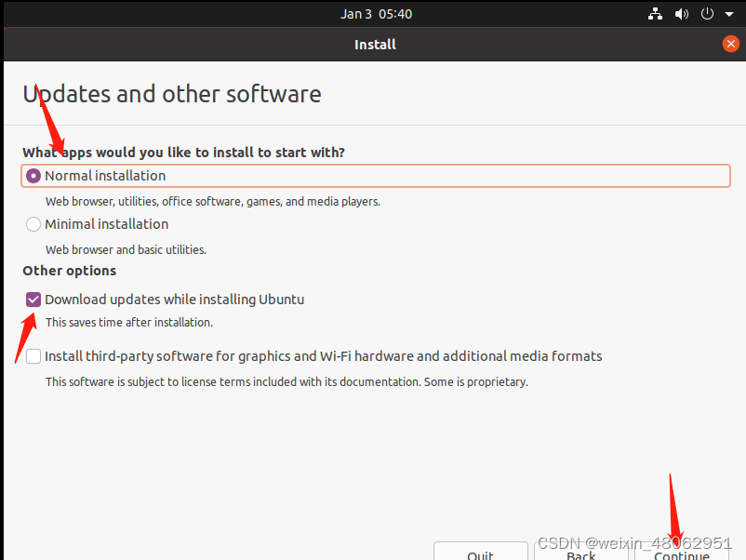The height and width of the screenshot is (560, 746).
Task: Click the volume speaker icon
Action: point(682,14)
